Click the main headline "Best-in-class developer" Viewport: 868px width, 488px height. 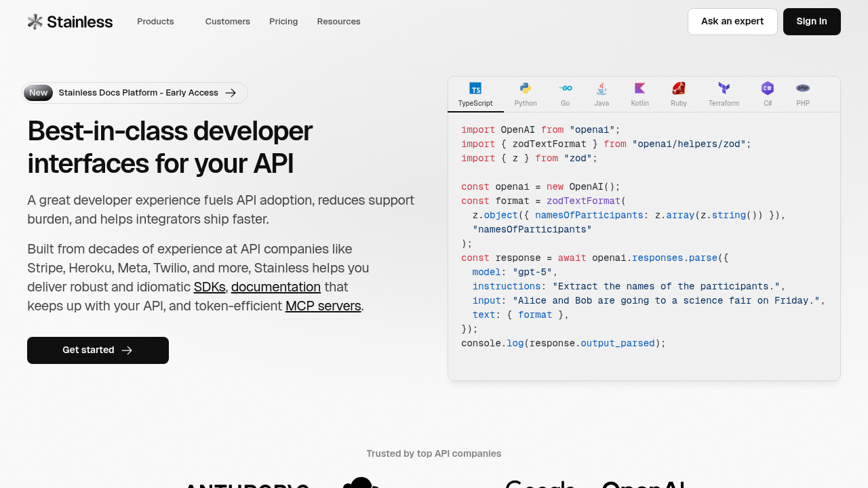point(170,131)
